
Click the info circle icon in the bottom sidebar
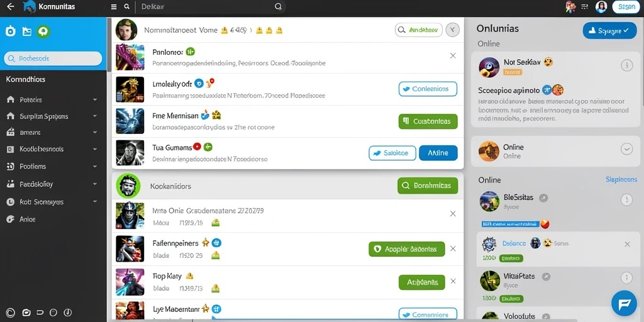pyautogui.click(x=68, y=313)
